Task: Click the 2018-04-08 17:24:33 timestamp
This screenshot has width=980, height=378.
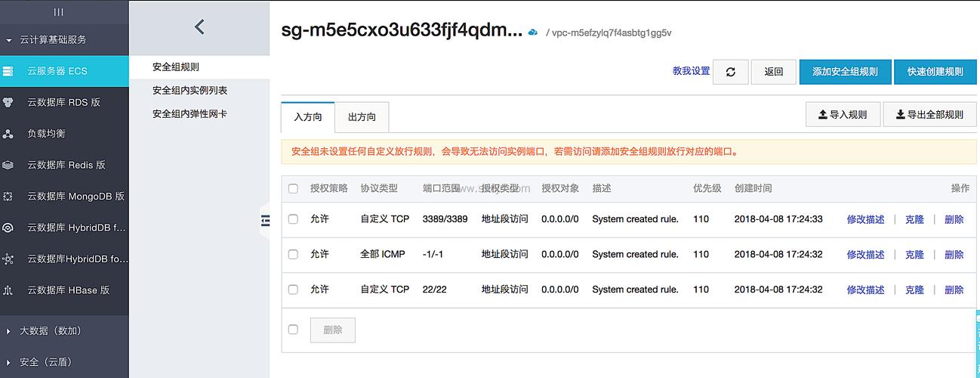Action: 778,219
